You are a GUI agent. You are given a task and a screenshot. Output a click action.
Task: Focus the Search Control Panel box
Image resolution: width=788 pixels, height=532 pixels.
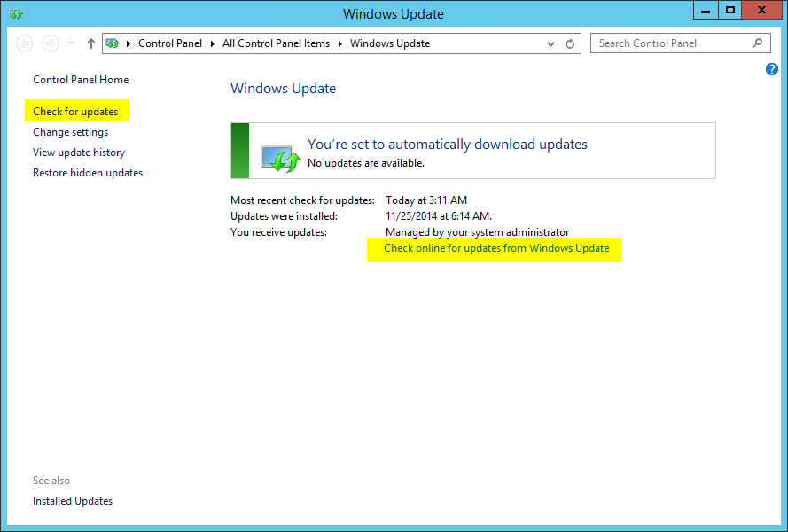tap(681, 43)
